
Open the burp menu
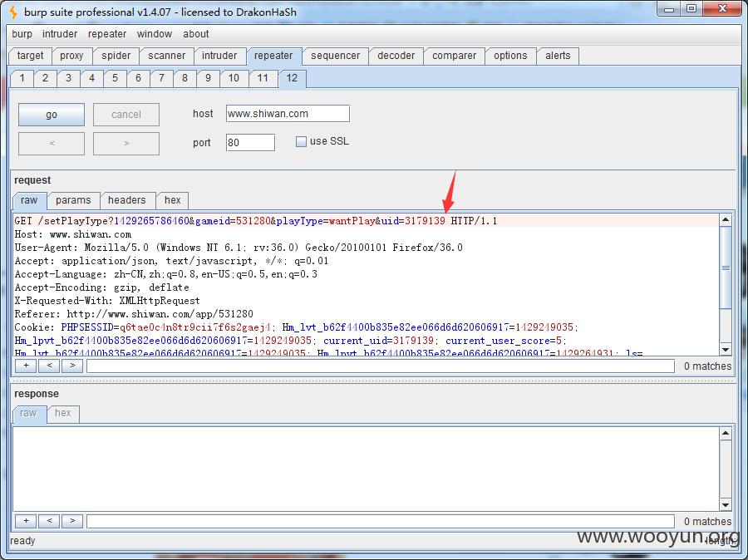pos(22,34)
